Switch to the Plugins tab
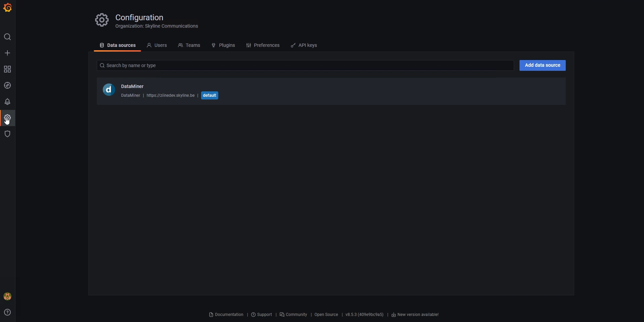This screenshot has height=322, width=644. click(x=223, y=45)
